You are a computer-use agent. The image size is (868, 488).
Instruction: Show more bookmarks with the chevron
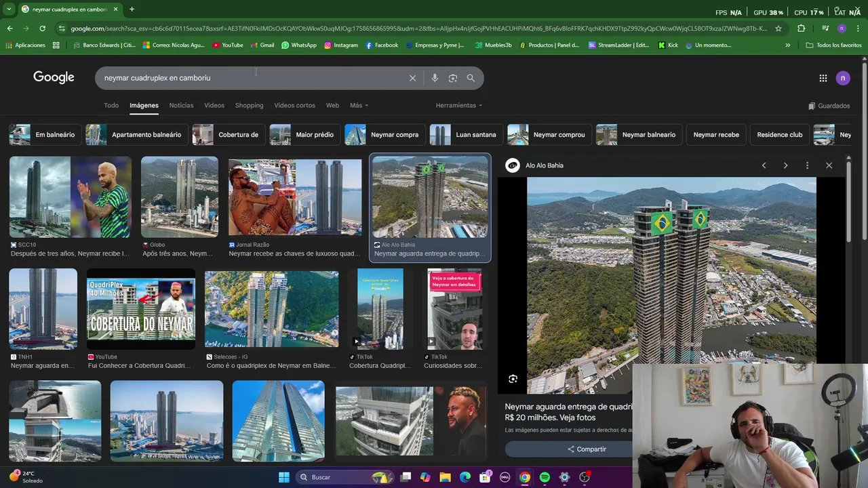787,45
